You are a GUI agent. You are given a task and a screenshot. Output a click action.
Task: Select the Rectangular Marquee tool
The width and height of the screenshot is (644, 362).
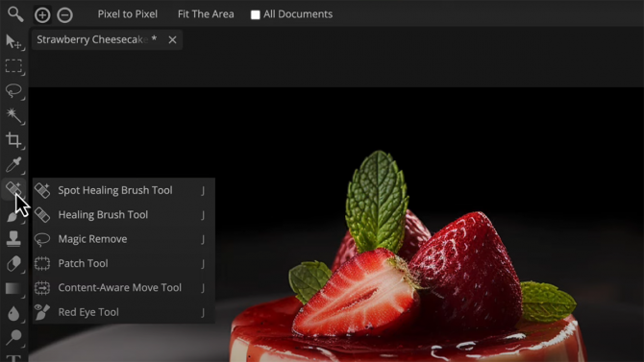pyautogui.click(x=14, y=66)
